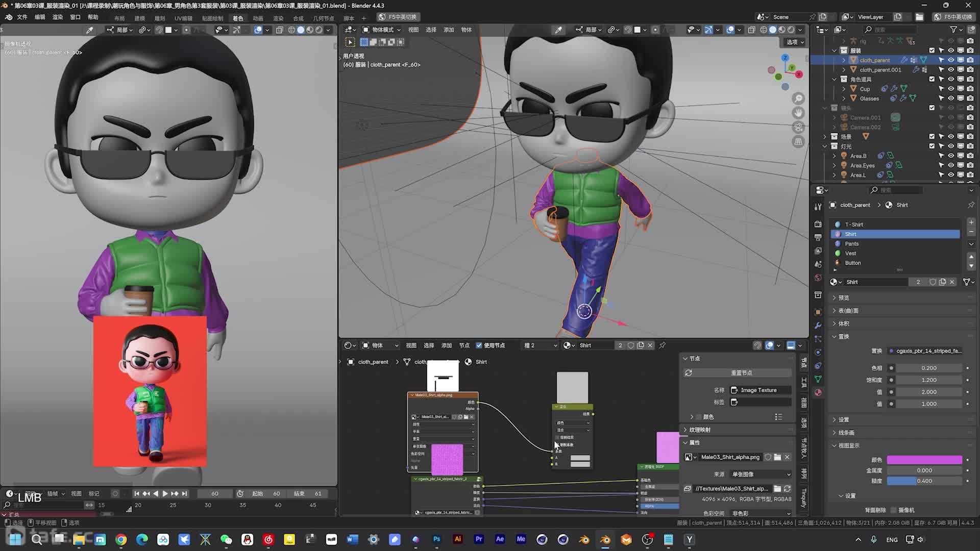Open the Modifiers wrench properties tab
The width and height of the screenshot is (980, 551).
(x=818, y=325)
